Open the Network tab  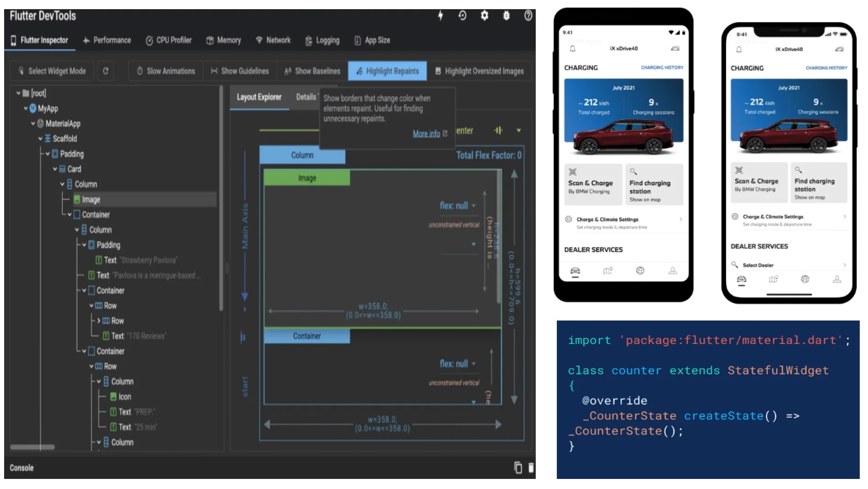coord(273,40)
